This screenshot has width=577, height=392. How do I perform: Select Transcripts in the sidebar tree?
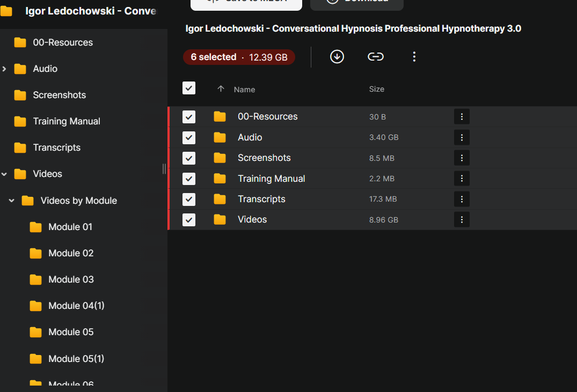[56, 147]
